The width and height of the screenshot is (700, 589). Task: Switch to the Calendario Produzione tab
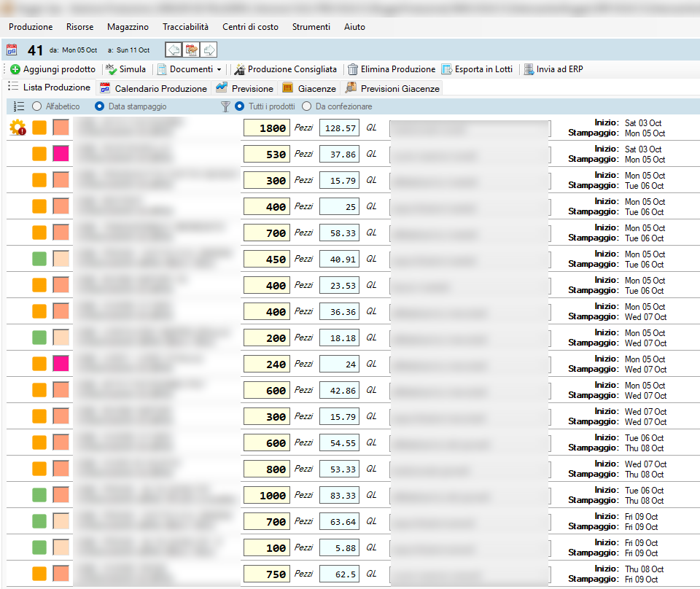point(154,88)
